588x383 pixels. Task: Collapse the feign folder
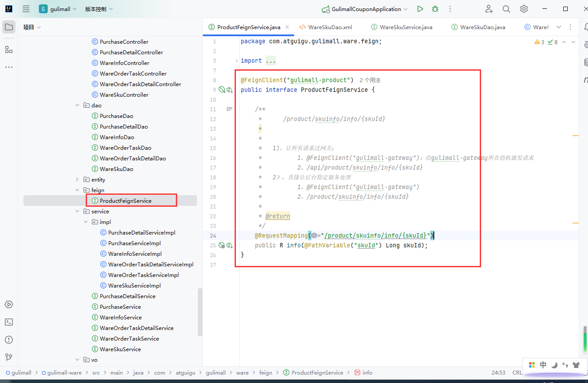point(77,190)
